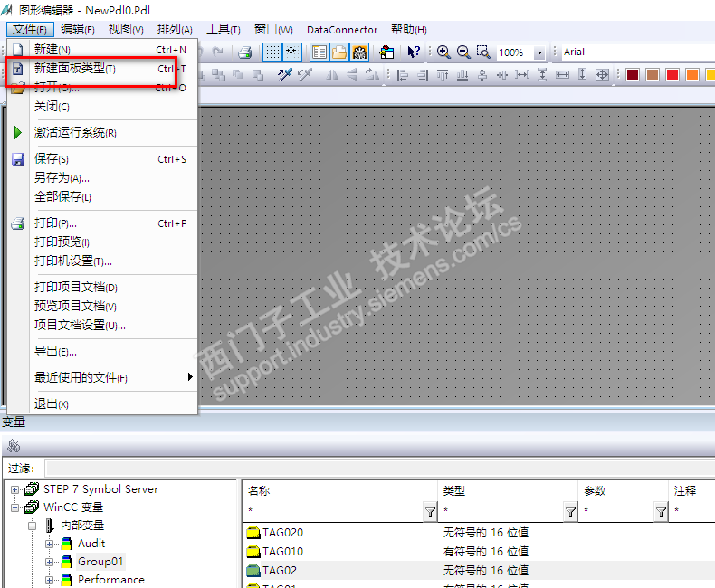Click the Align Right icon
The height and width of the screenshot is (588, 715).
pyautogui.click(x=423, y=74)
